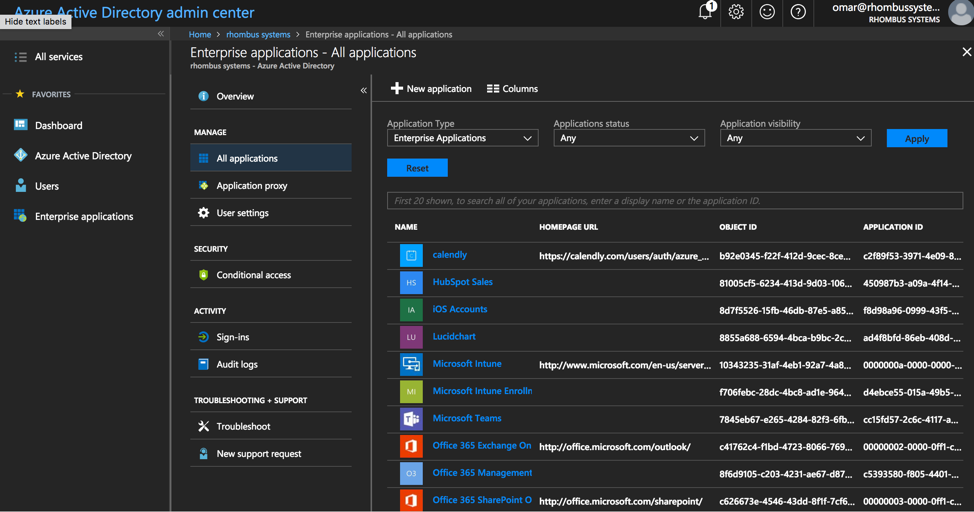Open Application proxy menu item
The image size is (974, 512).
271,185
